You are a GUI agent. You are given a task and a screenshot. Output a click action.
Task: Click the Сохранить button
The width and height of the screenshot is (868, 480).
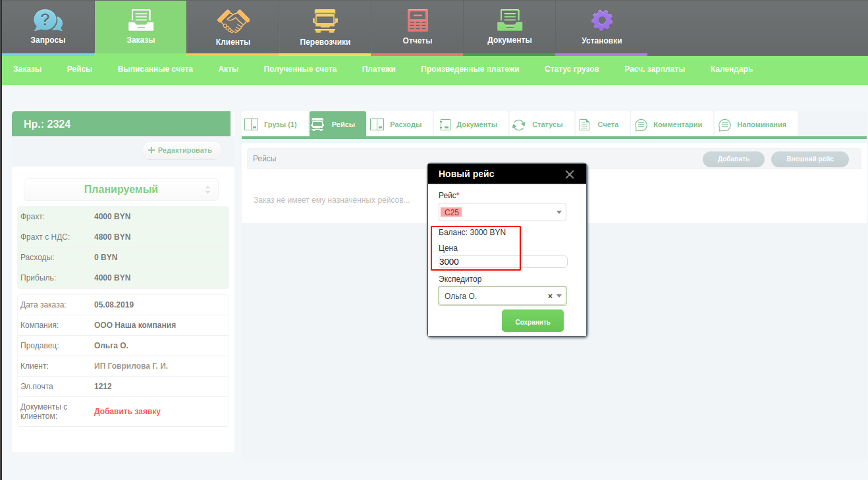[x=533, y=321]
